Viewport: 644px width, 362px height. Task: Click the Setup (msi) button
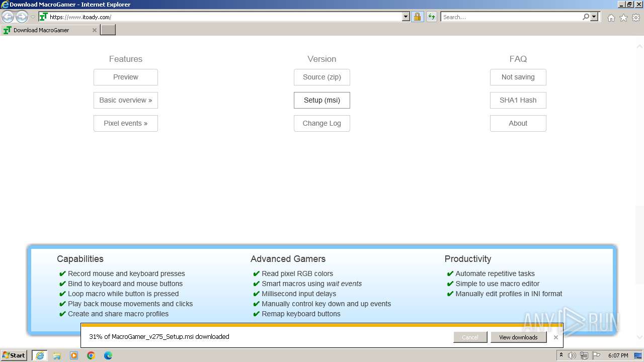pyautogui.click(x=322, y=100)
